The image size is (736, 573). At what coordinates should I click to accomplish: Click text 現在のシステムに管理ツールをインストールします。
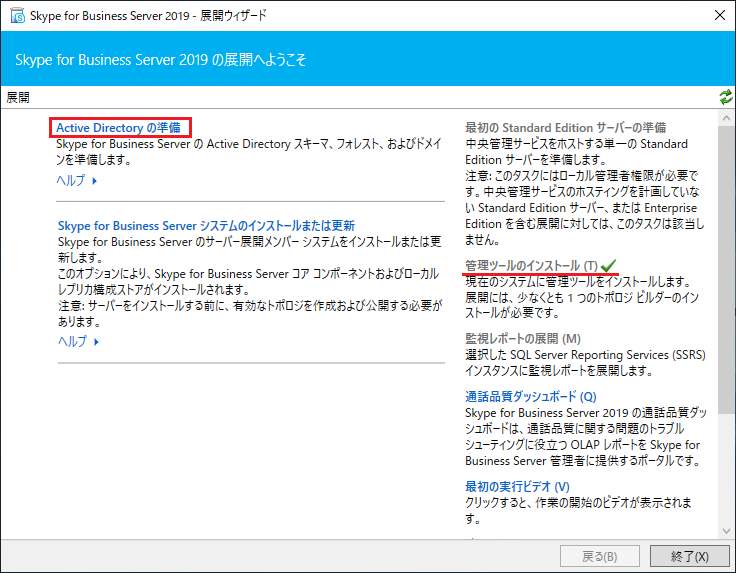click(x=578, y=282)
